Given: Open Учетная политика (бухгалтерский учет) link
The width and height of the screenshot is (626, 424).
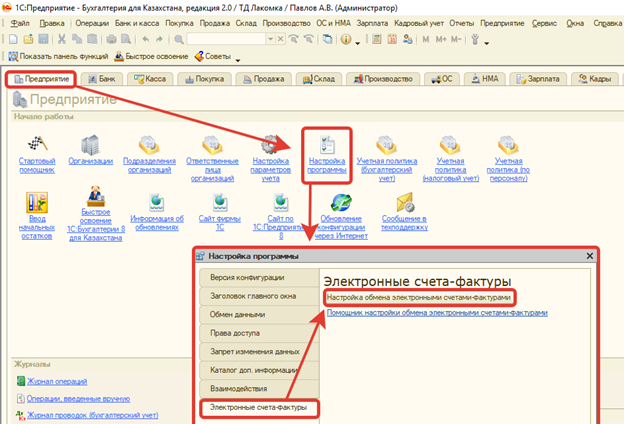Looking at the screenshot, I should point(387,170).
